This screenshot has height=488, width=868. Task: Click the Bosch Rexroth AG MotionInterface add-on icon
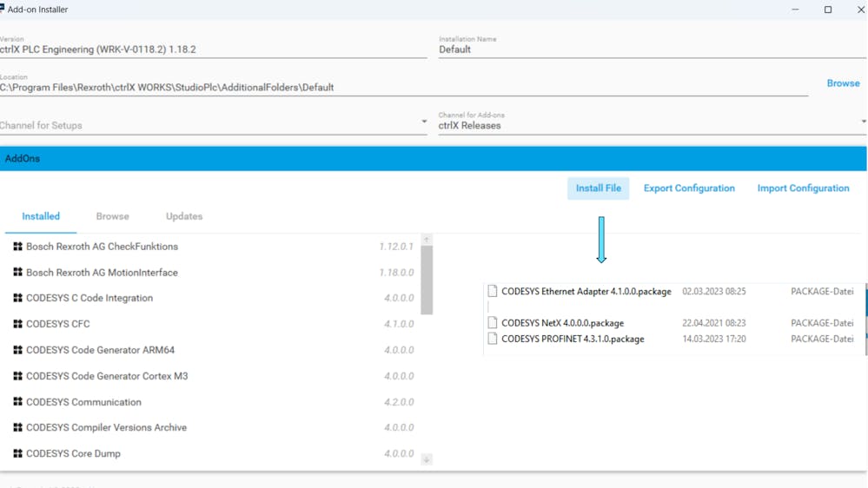(x=17, y=272)
